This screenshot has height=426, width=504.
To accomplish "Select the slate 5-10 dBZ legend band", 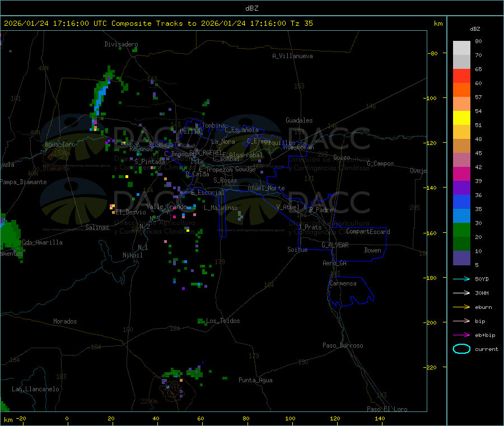I will coord(461,258).
